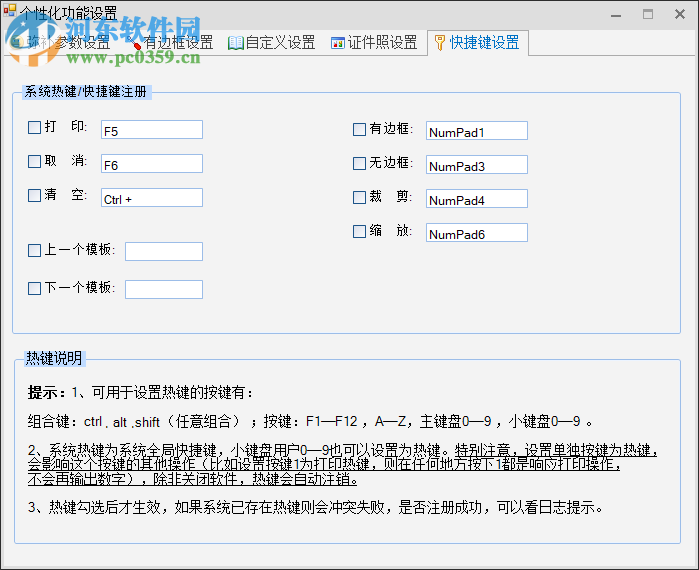The height and width of the screenshot is (570, 699).
Task: Select the 裁剪 field showing NumPad4
Action: click(477, 198)
